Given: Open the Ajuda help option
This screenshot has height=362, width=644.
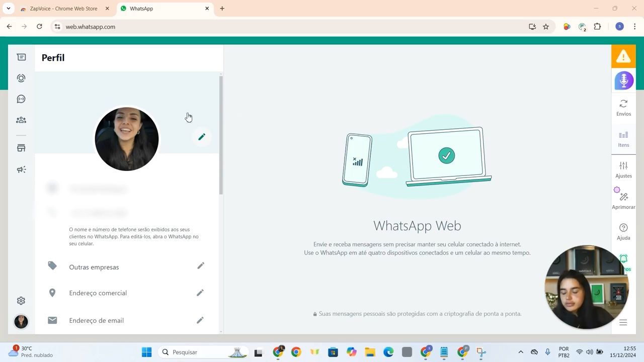Looking at the screenshot, I should [x=624, y=231].
